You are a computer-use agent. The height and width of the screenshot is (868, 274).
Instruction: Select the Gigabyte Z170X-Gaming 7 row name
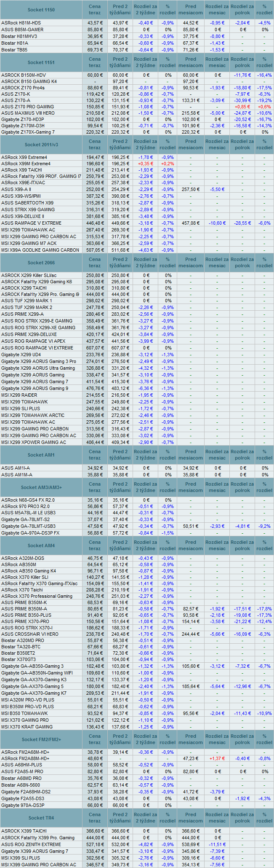pos(28,132)
